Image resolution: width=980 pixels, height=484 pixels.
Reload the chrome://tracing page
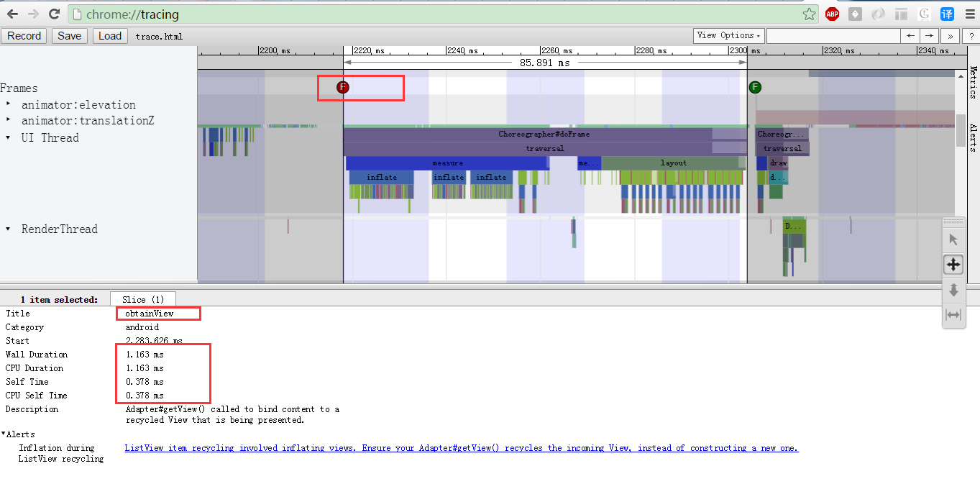(54, 14)
